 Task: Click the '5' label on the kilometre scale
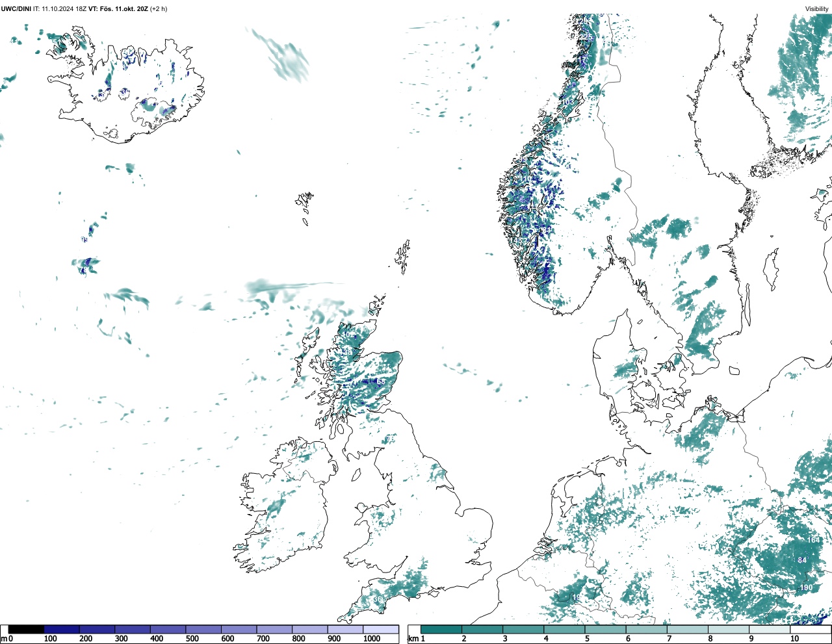[x=586, y=639]
